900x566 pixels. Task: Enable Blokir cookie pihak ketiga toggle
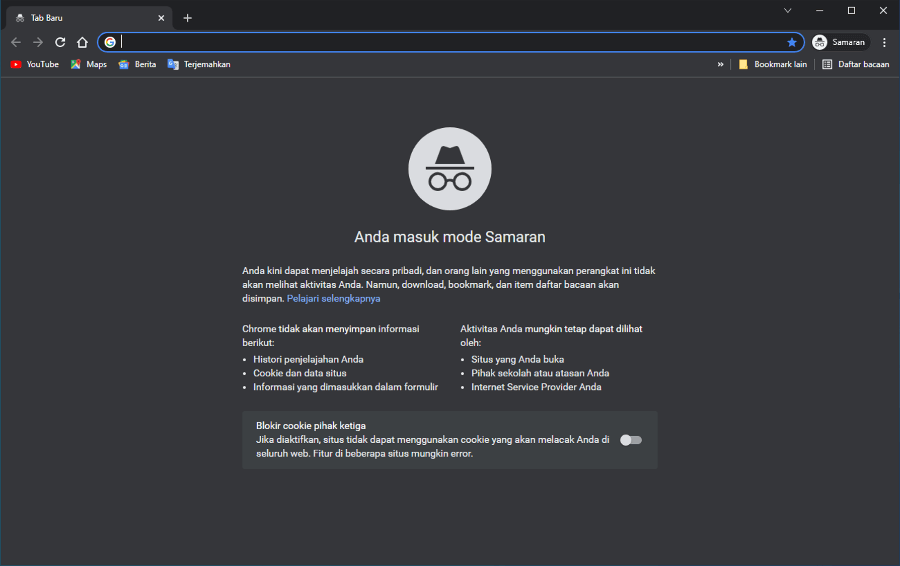(631, 440)
